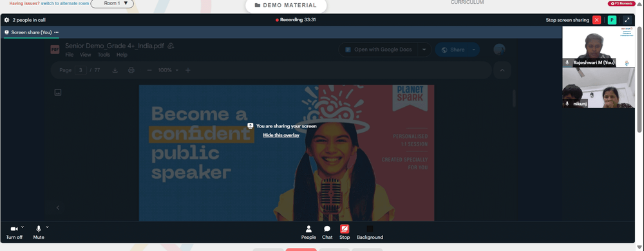
Task: Click the PDF viewer vertical scrollbar
Action: pos(514,98)
